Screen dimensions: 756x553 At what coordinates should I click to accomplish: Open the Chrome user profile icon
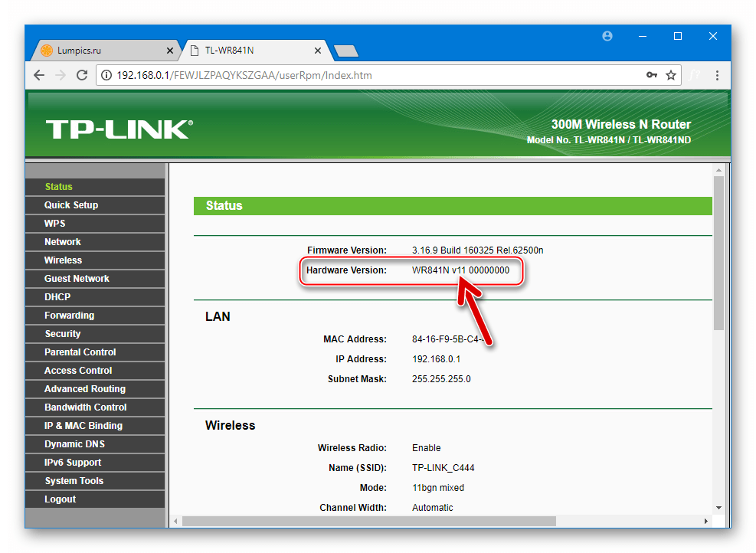pyautogui.click(x=607, y=36)
